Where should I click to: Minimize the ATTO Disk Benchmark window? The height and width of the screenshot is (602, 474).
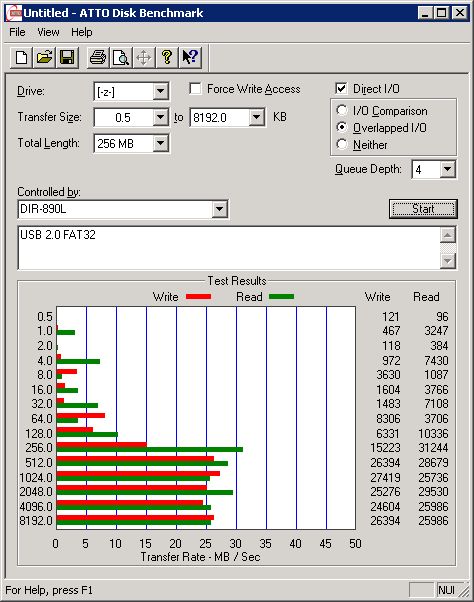coord(424,13)
